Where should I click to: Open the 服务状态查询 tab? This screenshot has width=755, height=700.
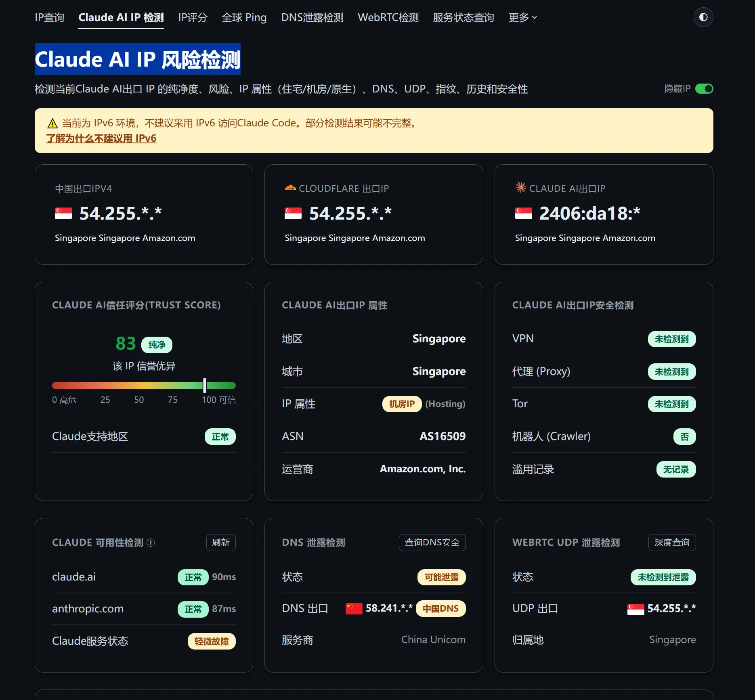(463, 17)
